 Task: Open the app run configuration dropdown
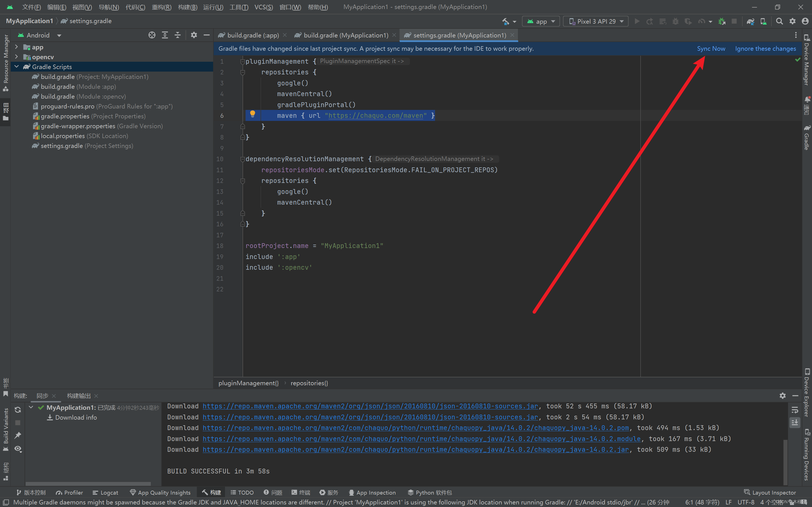pos(541,21)
